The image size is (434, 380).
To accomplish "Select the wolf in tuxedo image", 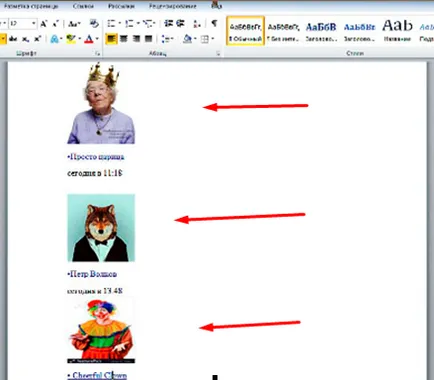I will tap(101, 228).
